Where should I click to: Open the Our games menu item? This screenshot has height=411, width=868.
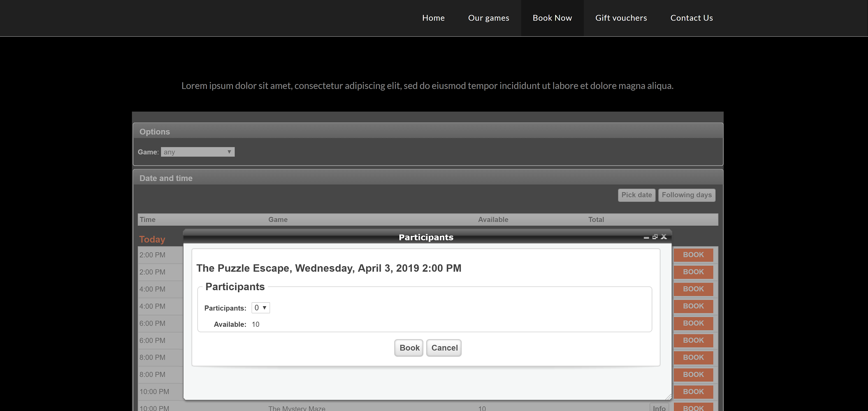[x=489, y=18]
